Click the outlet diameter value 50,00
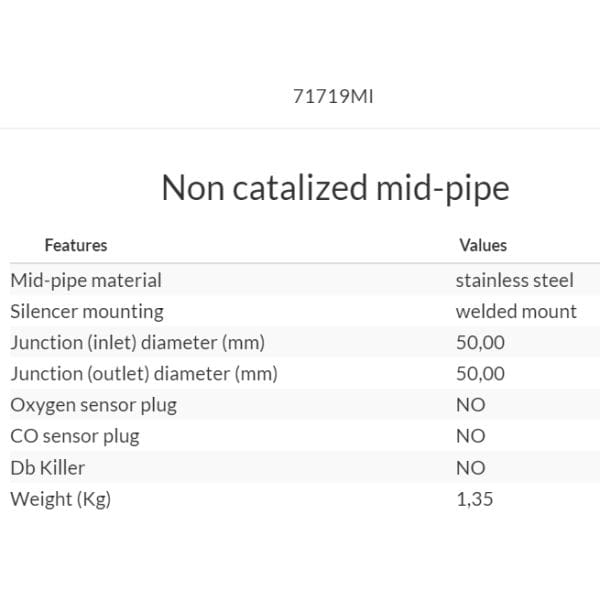This screenshot has height=600, width=600. click(480, 374)
